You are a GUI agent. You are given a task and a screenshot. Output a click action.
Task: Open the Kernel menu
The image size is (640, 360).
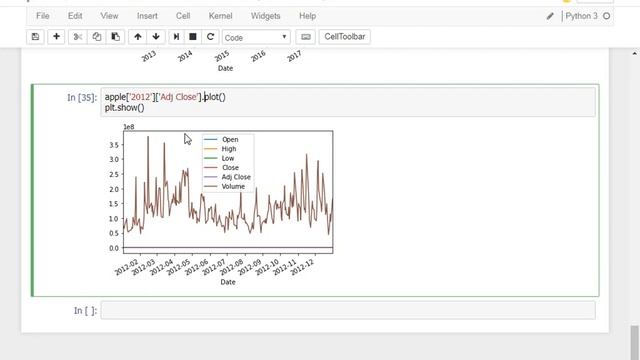220,16
